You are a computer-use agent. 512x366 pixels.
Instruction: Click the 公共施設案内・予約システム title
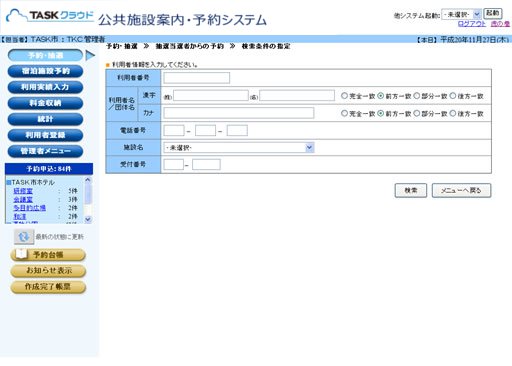[x=182, y=20]
